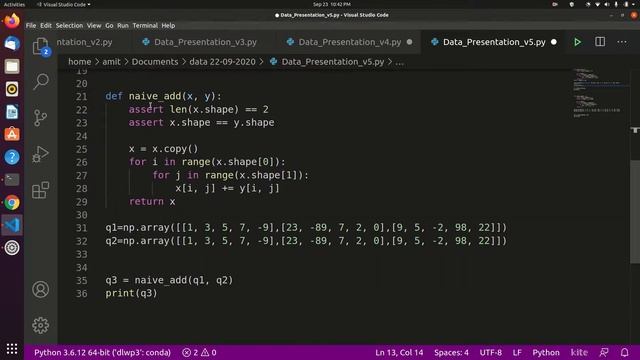Open the Manage gear icon

40,325
